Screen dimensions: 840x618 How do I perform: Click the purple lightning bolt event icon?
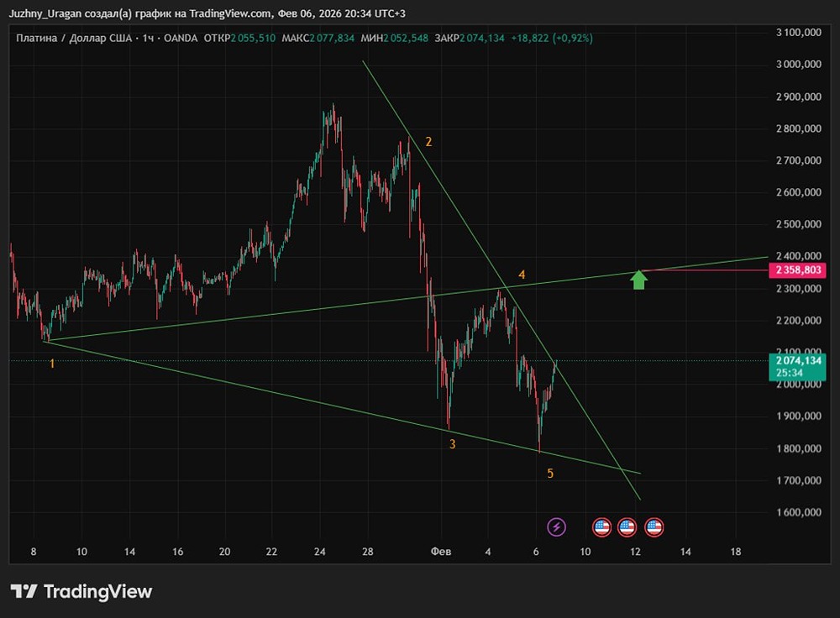point(557,527)
